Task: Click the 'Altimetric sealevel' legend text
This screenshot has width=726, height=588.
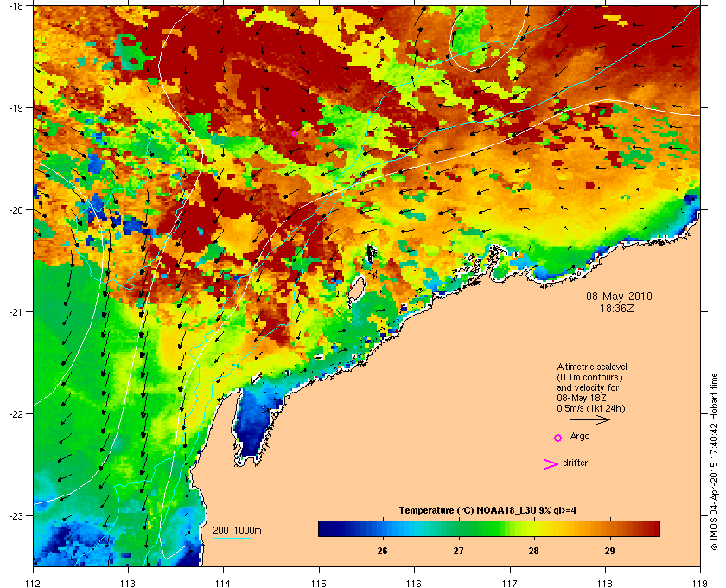Action: point(592,367)
